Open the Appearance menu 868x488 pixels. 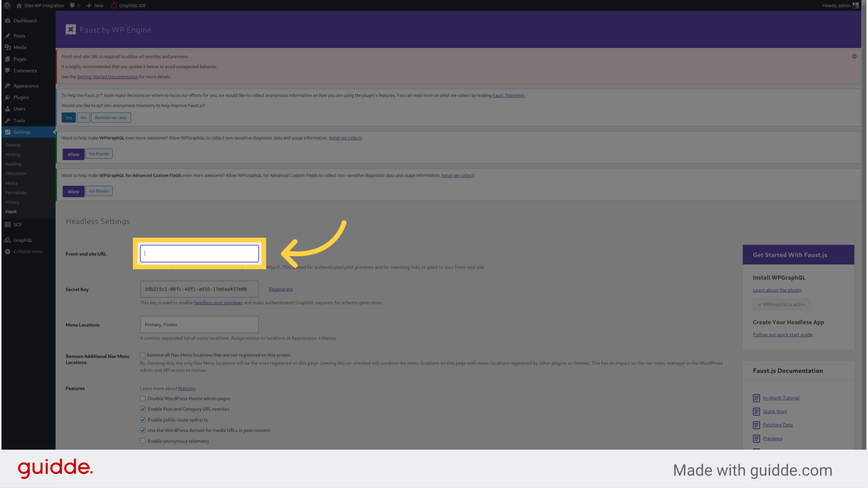tap(26, 86)
